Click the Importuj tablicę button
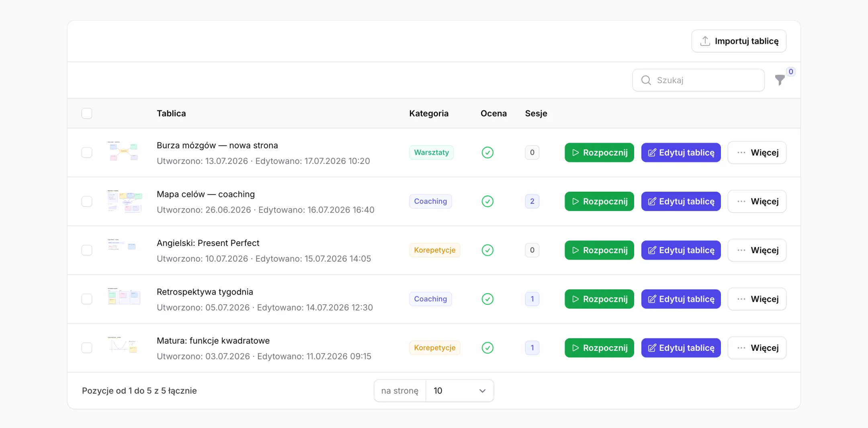This screenshot has width=868, height=428. 739,41
